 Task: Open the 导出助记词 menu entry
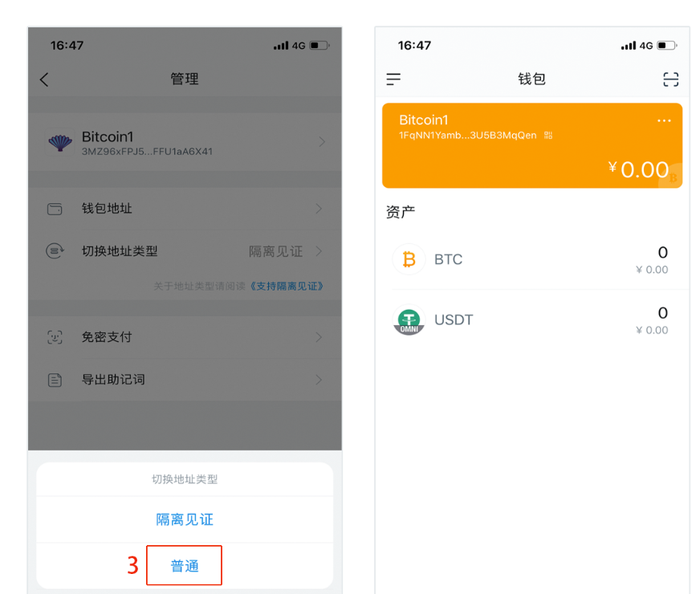[112, 379]
